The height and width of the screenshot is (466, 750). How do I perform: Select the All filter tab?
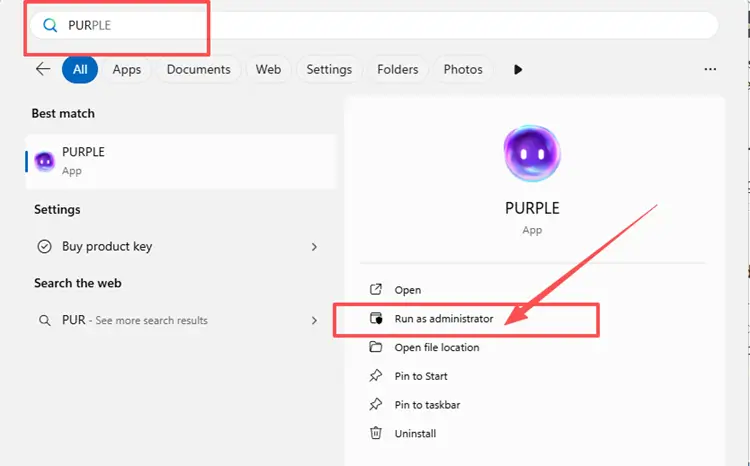point(80,69)
